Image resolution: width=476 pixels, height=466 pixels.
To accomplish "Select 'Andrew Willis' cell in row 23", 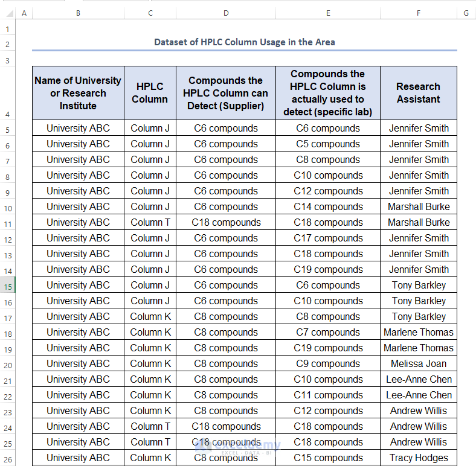I will [419, 411].
